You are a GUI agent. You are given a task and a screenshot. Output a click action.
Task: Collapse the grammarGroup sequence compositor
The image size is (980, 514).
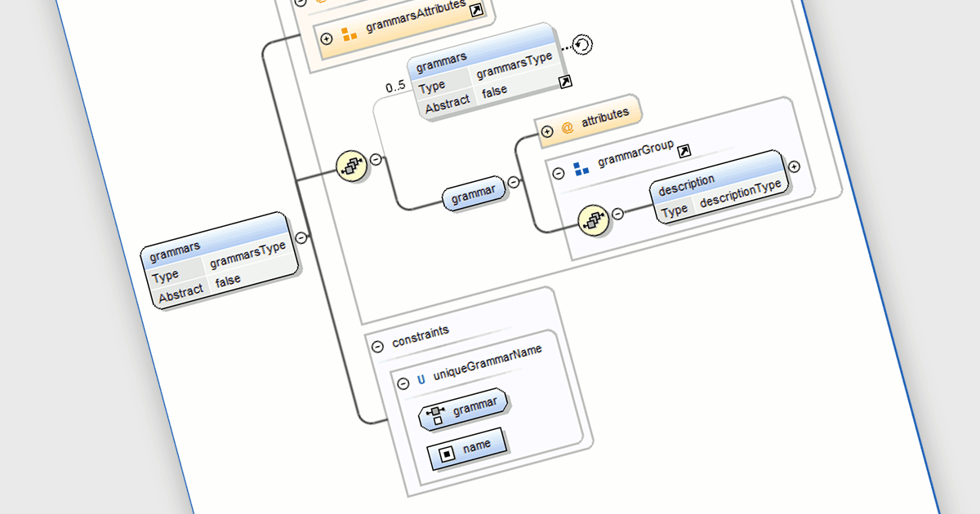pyautogui.click(x=618, y=213)
